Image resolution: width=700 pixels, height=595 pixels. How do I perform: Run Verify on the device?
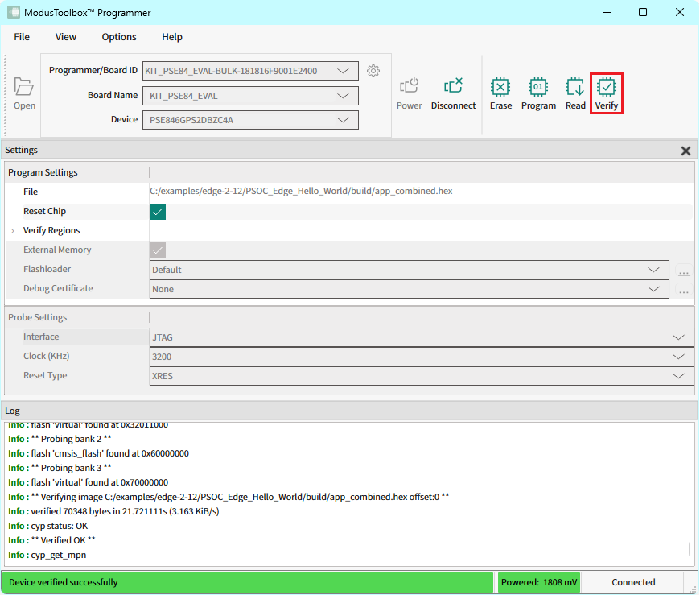607,87
